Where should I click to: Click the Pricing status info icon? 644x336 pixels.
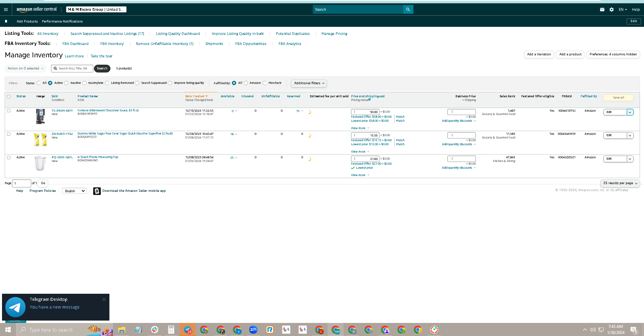[x=369, y=100]
